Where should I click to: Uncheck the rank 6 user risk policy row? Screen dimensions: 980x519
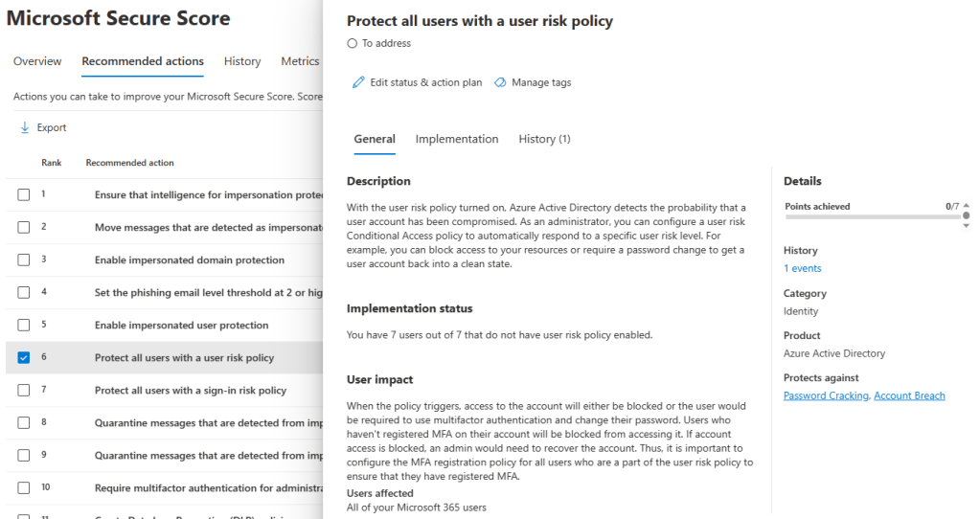click(x=24, y=358)
